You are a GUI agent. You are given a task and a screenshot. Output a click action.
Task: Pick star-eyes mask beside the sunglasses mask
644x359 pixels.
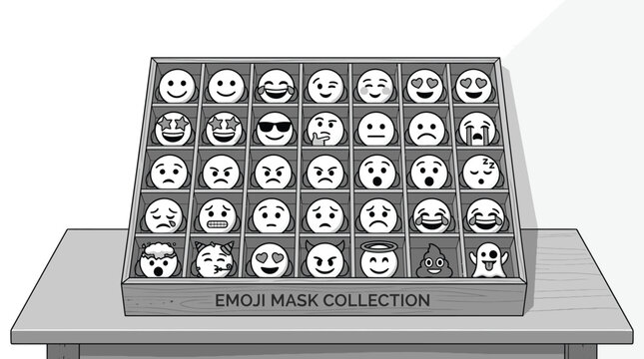click(x=224, y=129)
